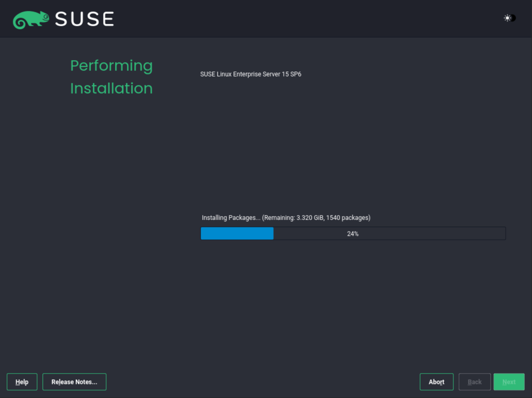Click the blue filled part of progress bar
Viewport: 532px width, 398px height.
(237, 233)
